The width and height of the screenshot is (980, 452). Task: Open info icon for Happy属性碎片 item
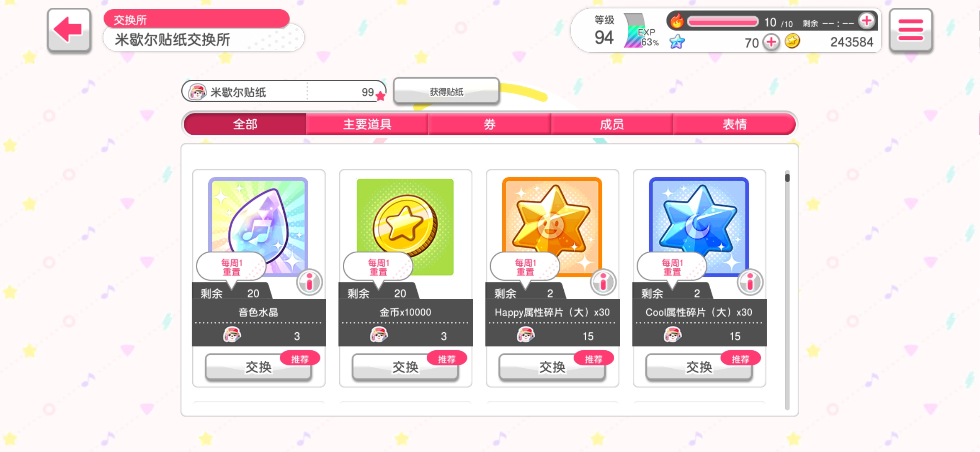[x=603, y=282]
